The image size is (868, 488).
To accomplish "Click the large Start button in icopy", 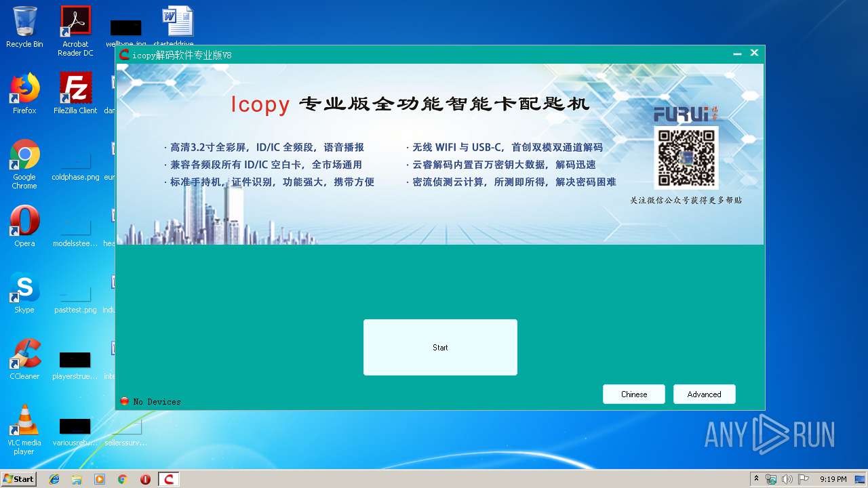I will [x=440, y=347].
